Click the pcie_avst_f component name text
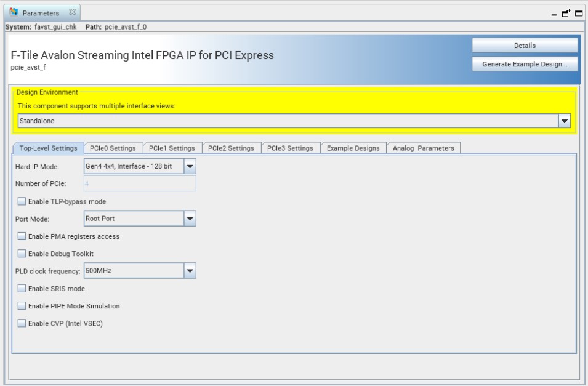The height and width of the screenshot is (386, 588). [28, 68]
